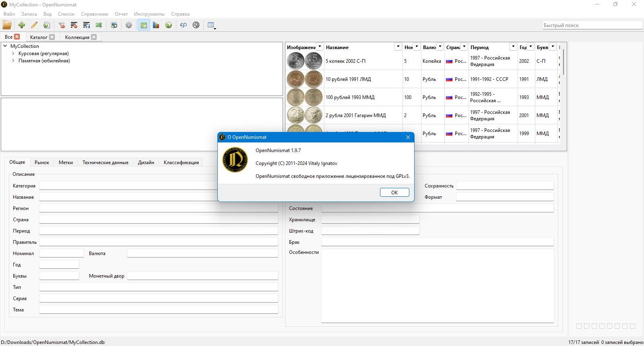The height and width of the screenshot is (346, 644).
Task: Click the Монетный двор input field
Action: tap(202, 276)
